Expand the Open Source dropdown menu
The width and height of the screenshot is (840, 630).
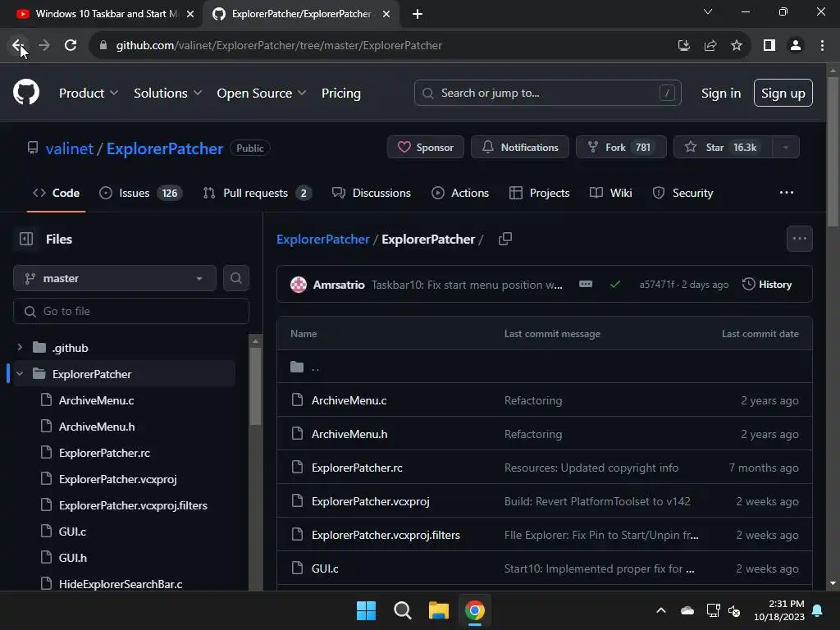tap(262, 94)
